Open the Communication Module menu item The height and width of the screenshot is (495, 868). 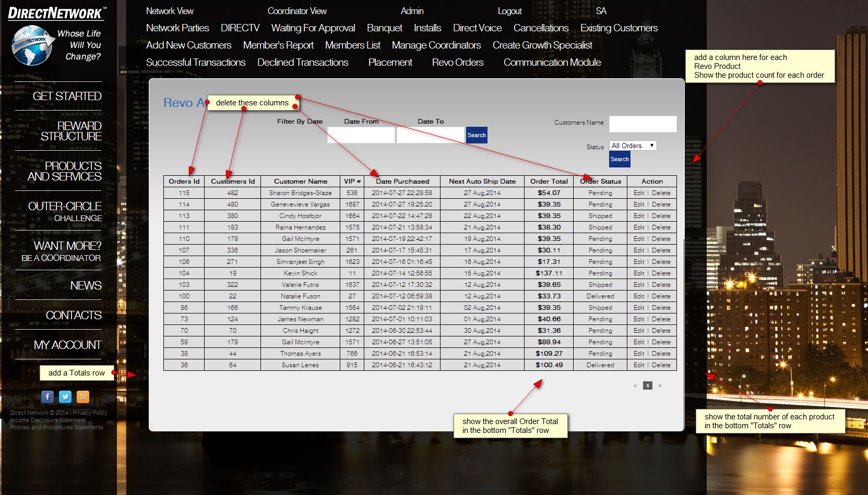click(x=552, y=63)
